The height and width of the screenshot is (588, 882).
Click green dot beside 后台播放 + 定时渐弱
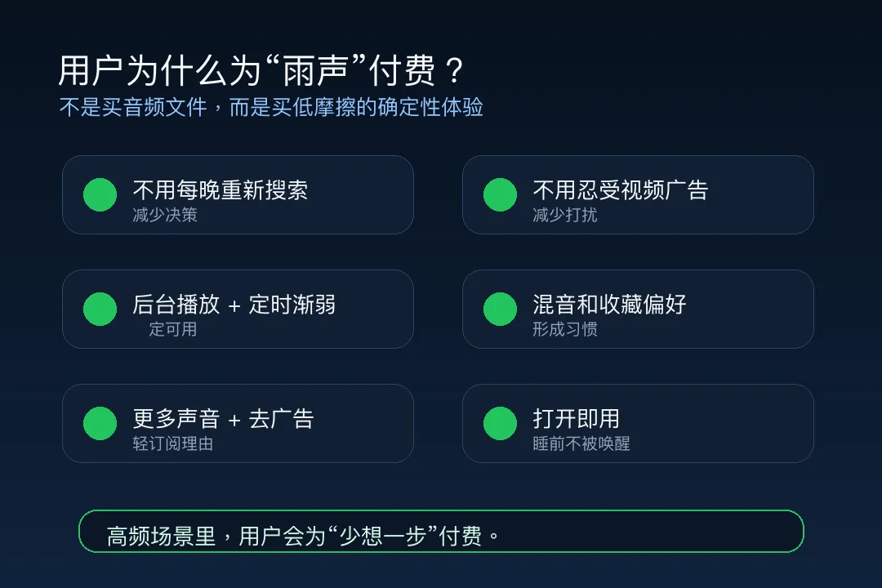[x=100, y=309]
